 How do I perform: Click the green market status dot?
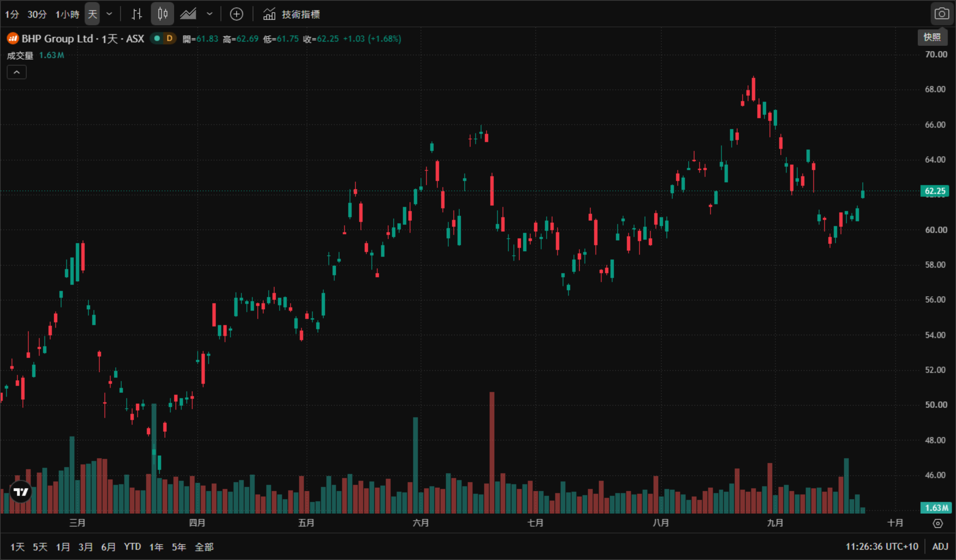pos(157,38)
